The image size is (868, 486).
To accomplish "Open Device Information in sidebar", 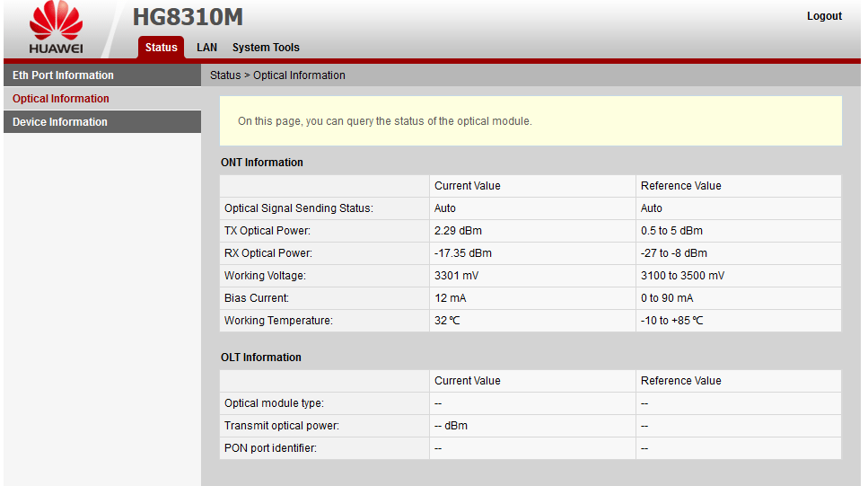I will click(102, 122).
